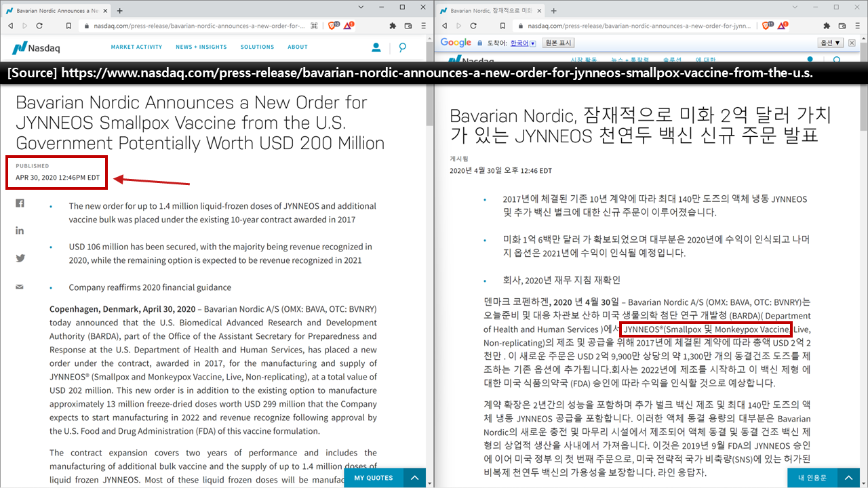Open the hamburger menu in left browser
This screenshot has height=488, width=868.
point(424,26)
